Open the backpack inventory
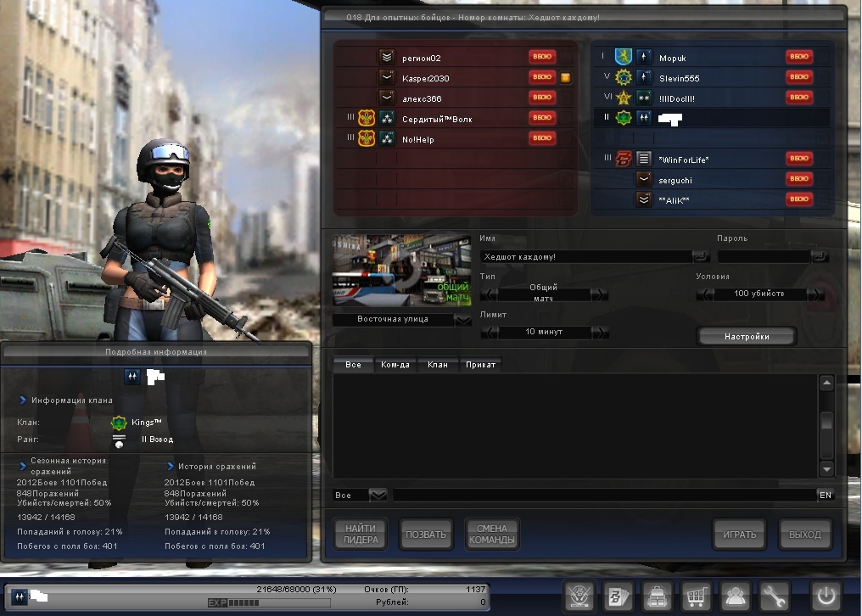This screenshot has height=616, width=862. coord(658,596)
